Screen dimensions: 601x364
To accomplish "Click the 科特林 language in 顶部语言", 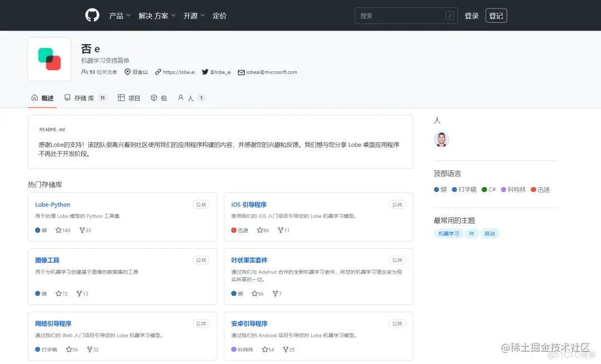I will 514,190.
